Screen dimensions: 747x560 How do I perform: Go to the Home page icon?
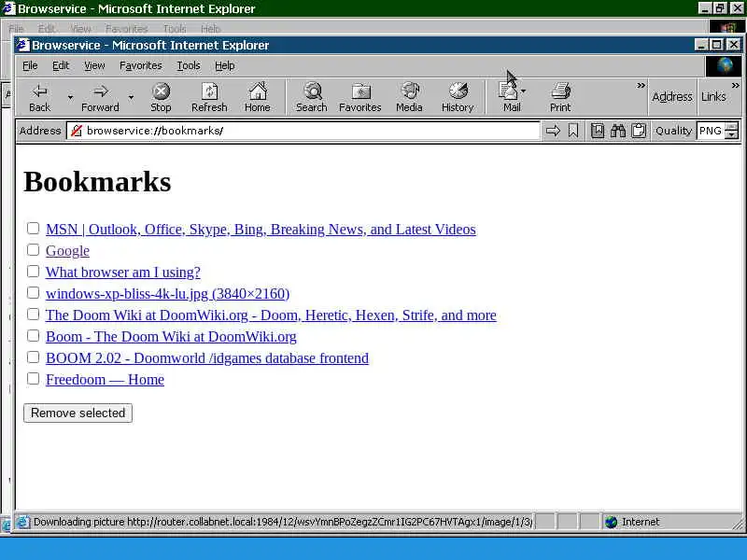(258, 91)
